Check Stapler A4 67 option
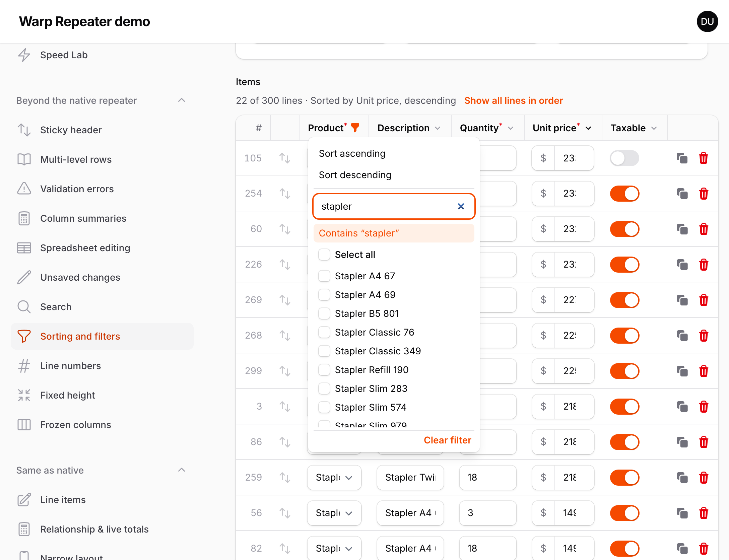Image resolution: width=729 pixels, height=560 pixels. [324, 276]
